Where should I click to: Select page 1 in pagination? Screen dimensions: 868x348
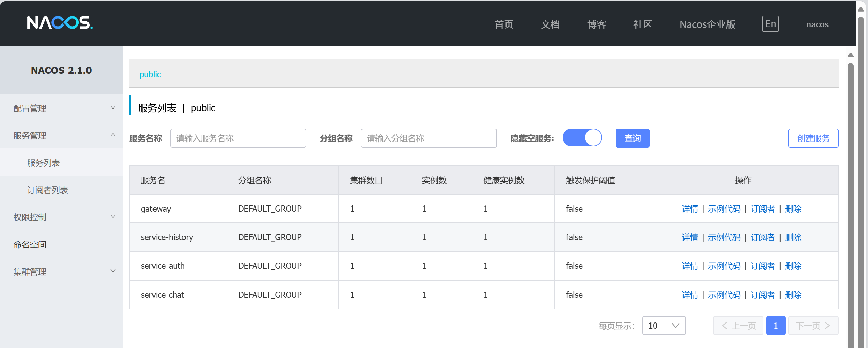pyautogui.click(x=775, y=326)
